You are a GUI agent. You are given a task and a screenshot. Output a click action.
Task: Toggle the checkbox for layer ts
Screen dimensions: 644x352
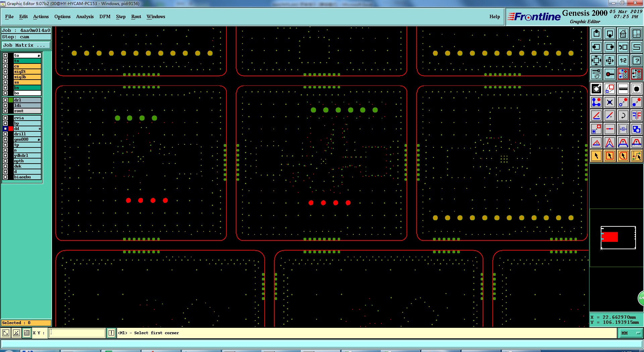click(5, 61)
